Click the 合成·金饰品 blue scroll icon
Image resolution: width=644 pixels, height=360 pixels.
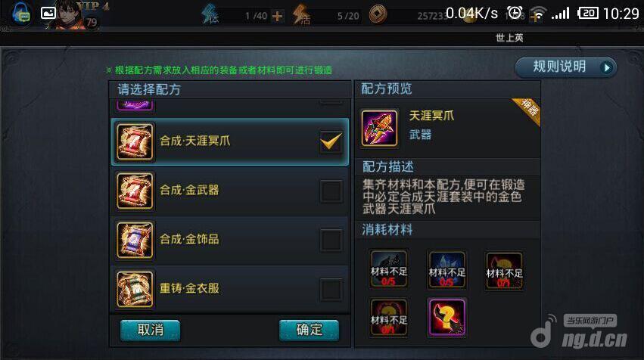click(135, 241)
